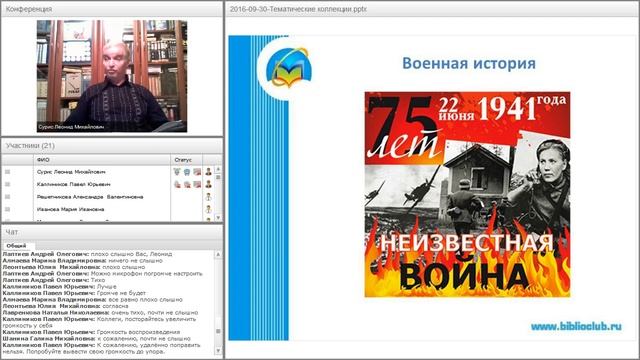Click chat message 'Коллеги, постарайтесь увеличить'

[146, 319]
